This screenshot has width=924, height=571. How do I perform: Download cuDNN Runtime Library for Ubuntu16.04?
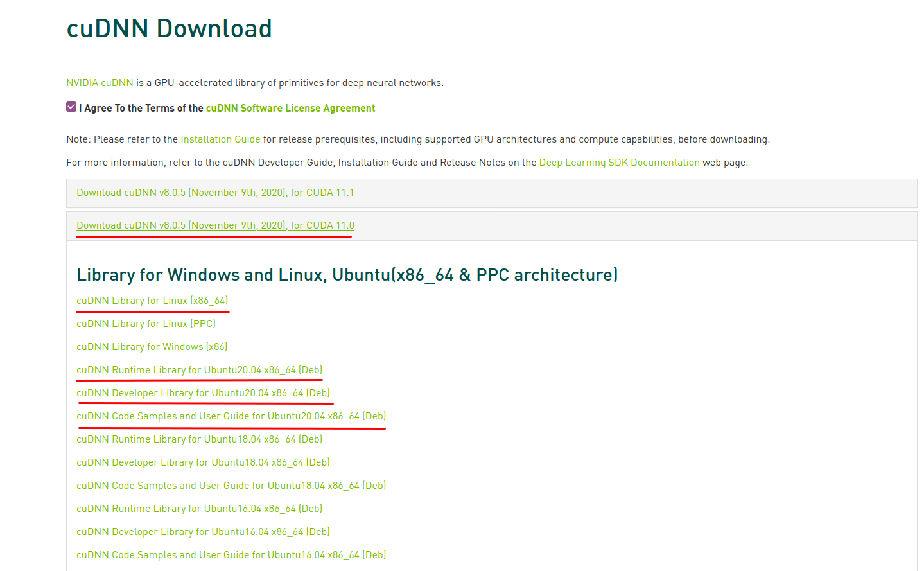point(199,509)
